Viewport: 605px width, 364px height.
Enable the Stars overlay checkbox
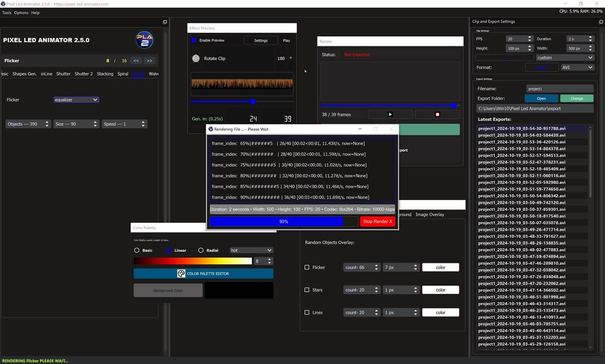coord(307,290)
